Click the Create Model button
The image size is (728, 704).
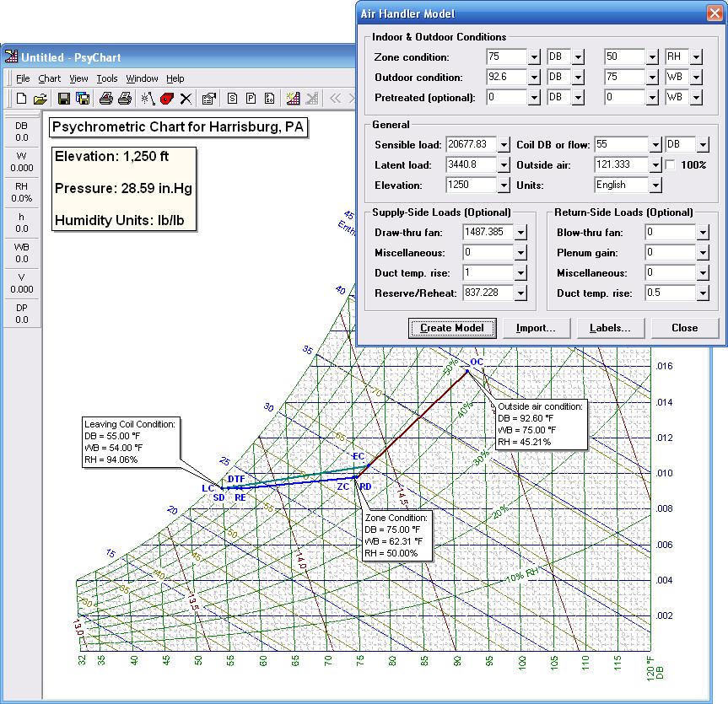(x=452, y=328)
